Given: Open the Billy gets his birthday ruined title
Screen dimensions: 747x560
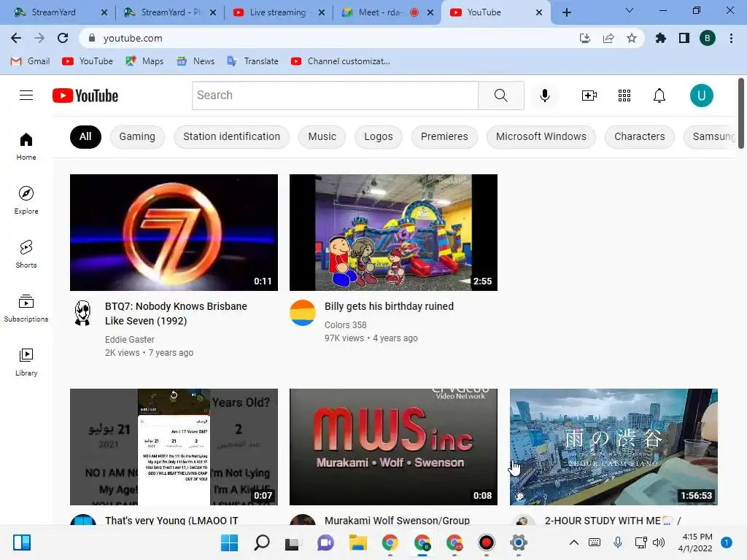Looking at the screenshot, I should point(389,306).
